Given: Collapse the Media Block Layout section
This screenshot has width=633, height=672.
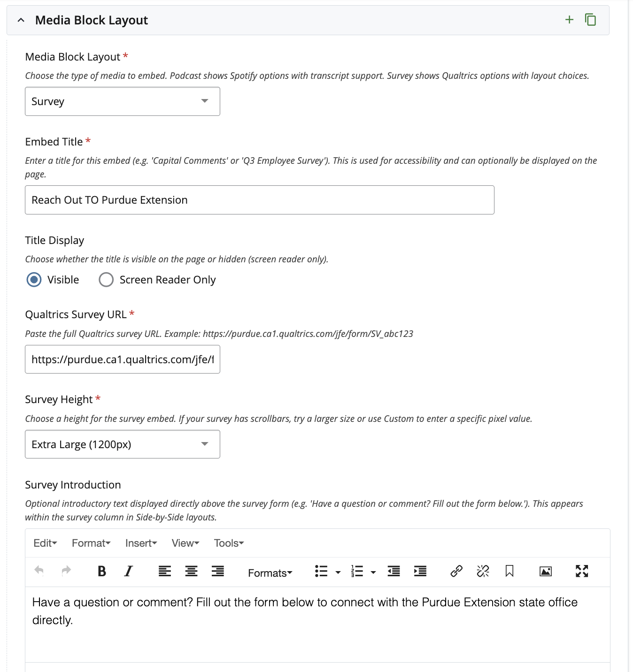Looking at the screenshot, I should 21,20.
